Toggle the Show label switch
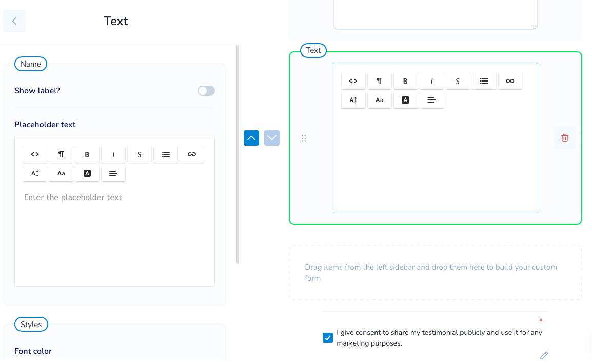Screen dimensions: 592x364 pyautogui.click(x=206, y=91)
